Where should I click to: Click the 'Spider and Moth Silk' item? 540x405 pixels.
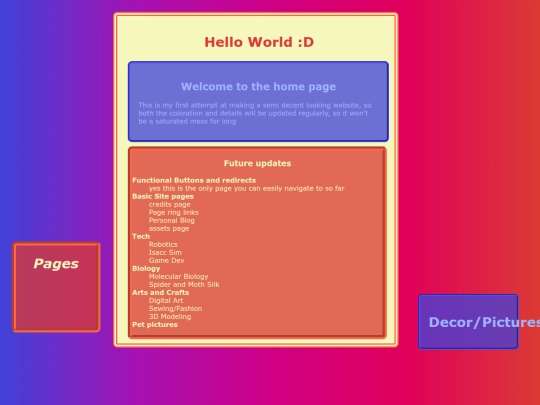(184, 284)
